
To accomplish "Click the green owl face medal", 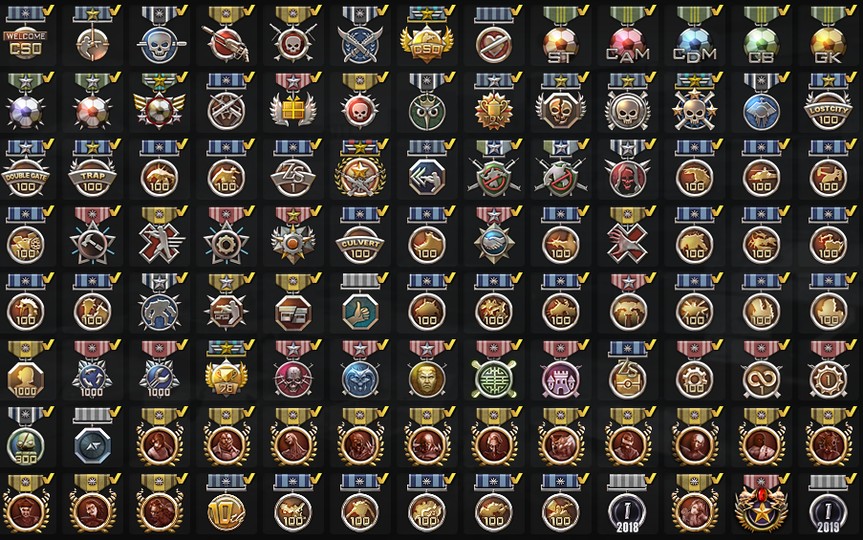I will pos(427,102).
